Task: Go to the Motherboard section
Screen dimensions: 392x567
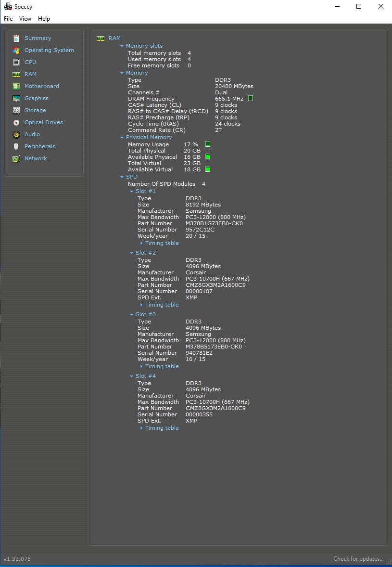Action: [x=41, y=86]
